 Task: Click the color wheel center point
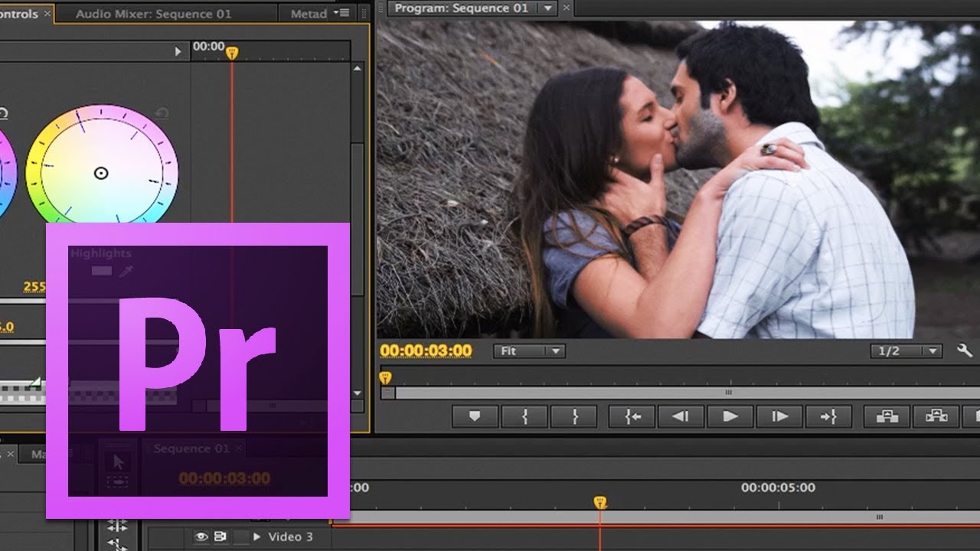(101, 173)
